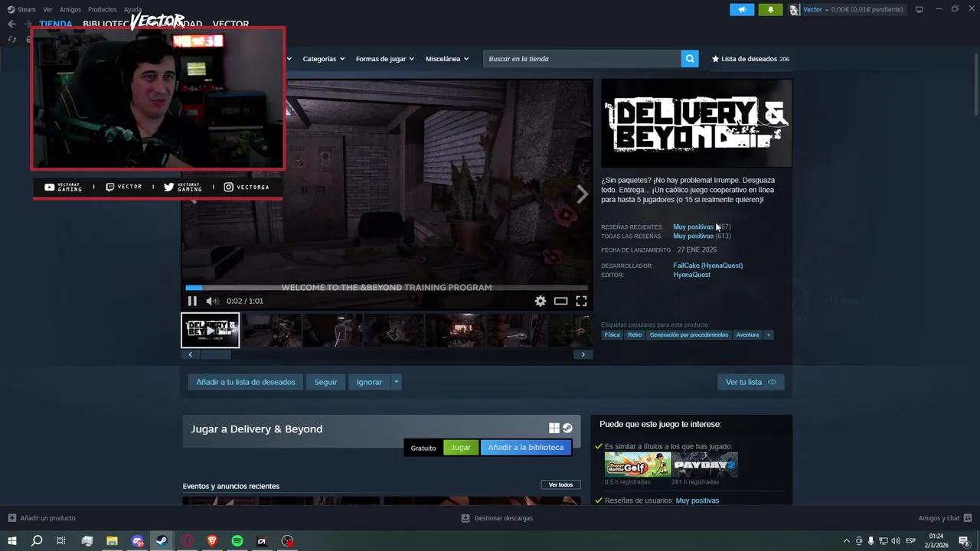The width and height of the screenshot is (980, 551).
Task: Open Brave browser from taskbar
Action: (x=212, y=541)
